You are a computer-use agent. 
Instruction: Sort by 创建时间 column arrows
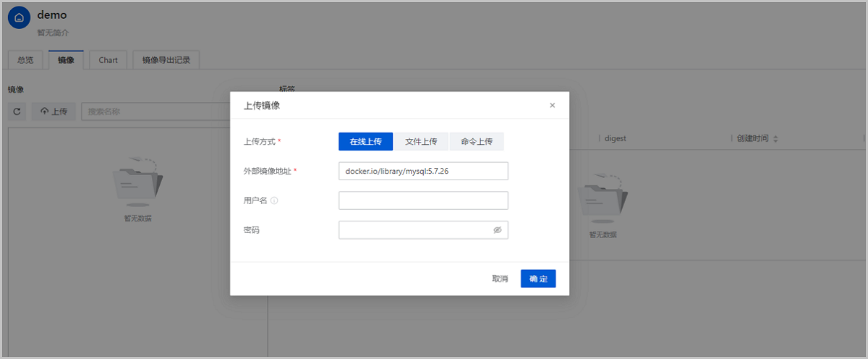pos(775,138)
